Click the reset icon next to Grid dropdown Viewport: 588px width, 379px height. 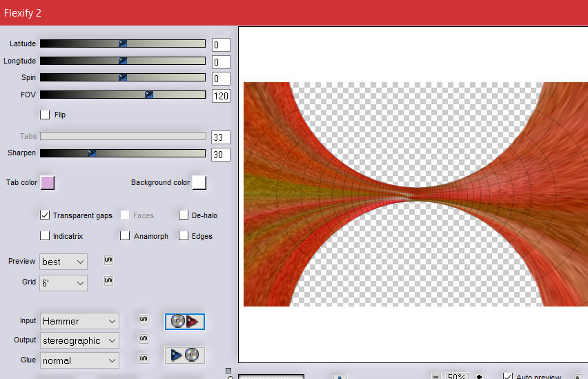point(108,281)
